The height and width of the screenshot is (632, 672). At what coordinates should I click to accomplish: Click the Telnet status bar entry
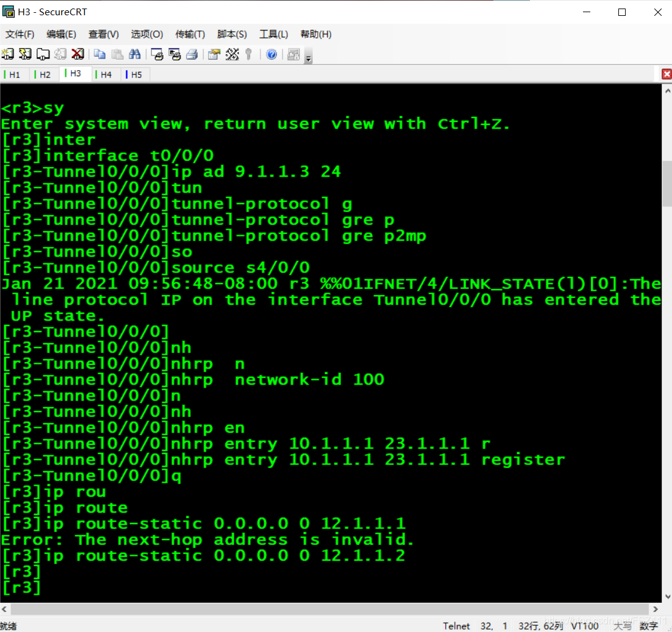click(456, 626)
